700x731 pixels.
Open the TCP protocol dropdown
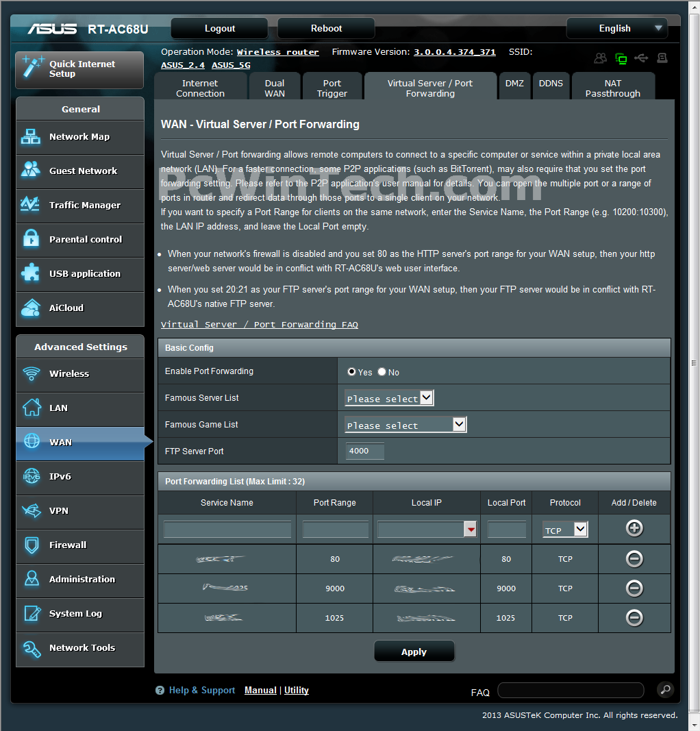(565, 530)
